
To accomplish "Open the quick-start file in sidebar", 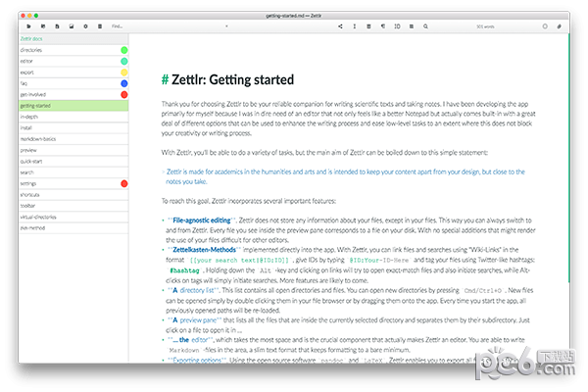I will point(73,162).
